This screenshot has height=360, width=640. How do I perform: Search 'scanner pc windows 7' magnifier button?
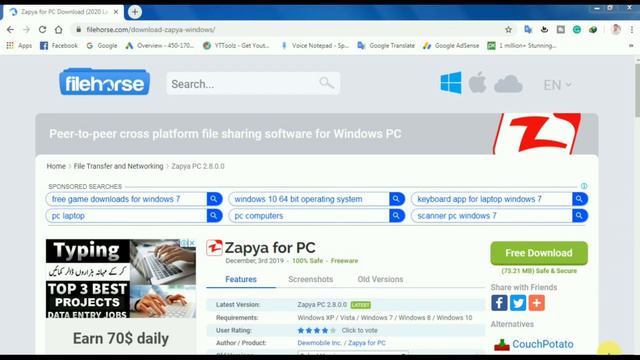pos(580,216)
